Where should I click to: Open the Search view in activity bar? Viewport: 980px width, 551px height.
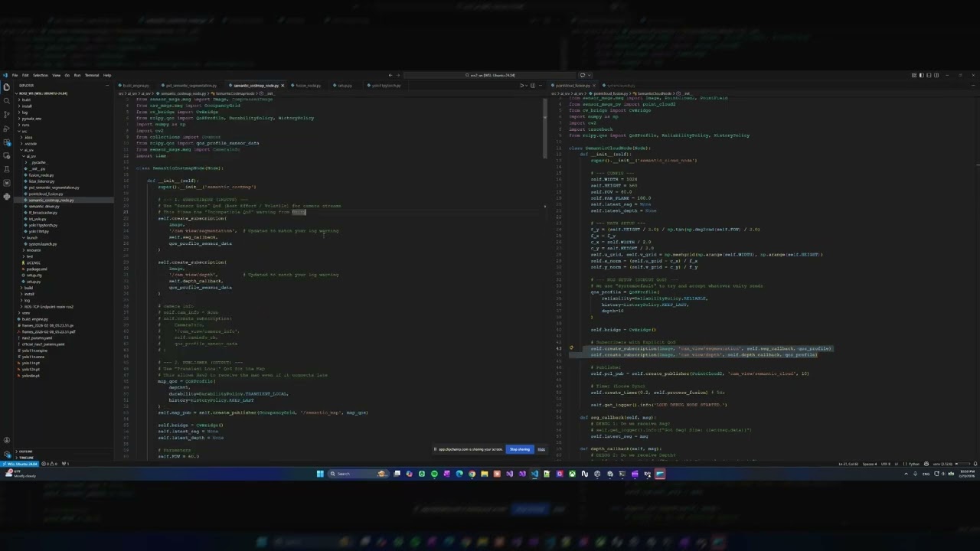[7, 101]
